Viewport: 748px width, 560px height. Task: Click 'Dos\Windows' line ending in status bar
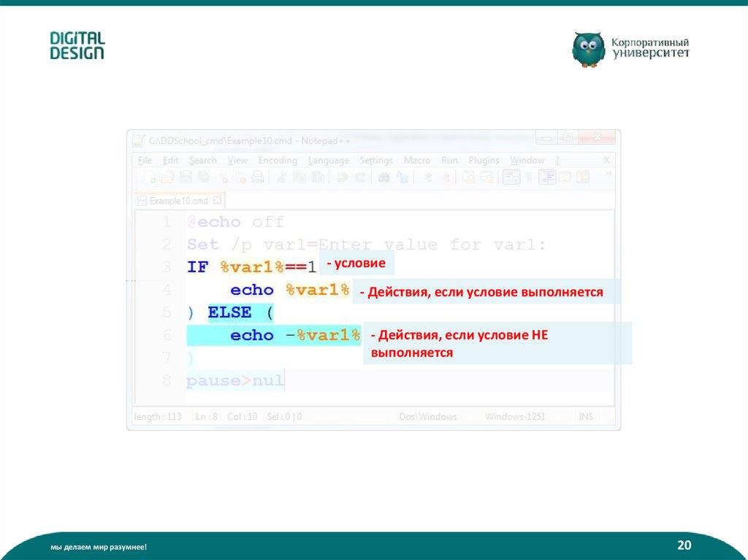[428, 416]
